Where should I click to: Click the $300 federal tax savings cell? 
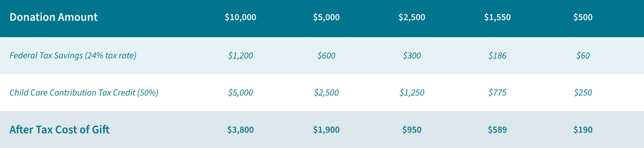[x=412, y=55]
